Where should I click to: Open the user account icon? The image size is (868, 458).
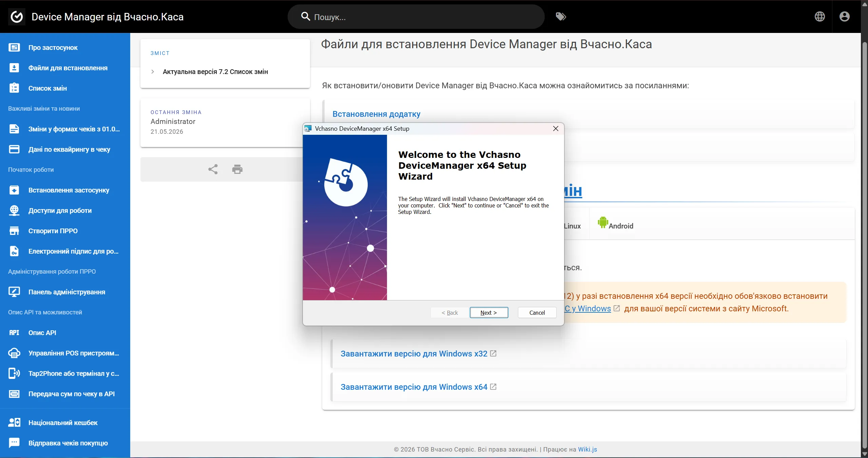click(844, 17)
